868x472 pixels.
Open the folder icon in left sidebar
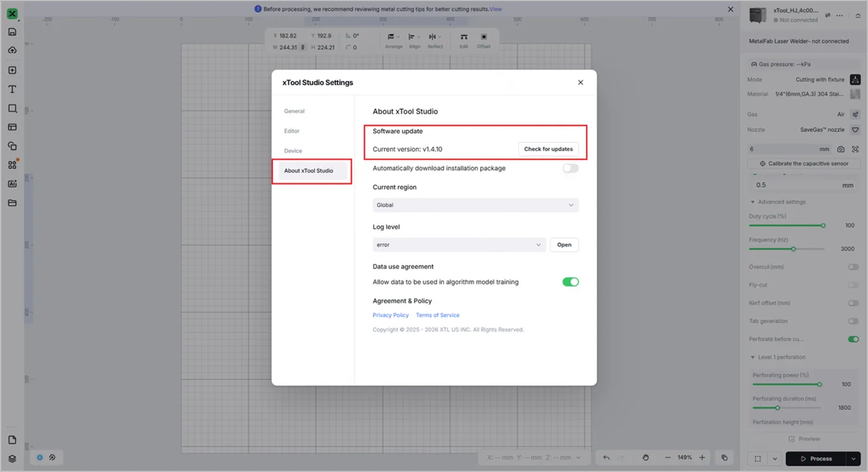tap(12, 203)
